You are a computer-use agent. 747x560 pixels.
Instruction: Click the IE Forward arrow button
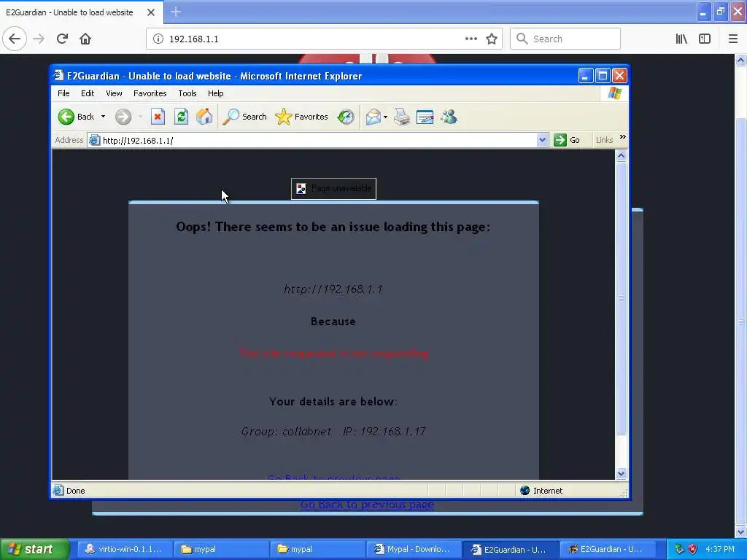(123, 117)
